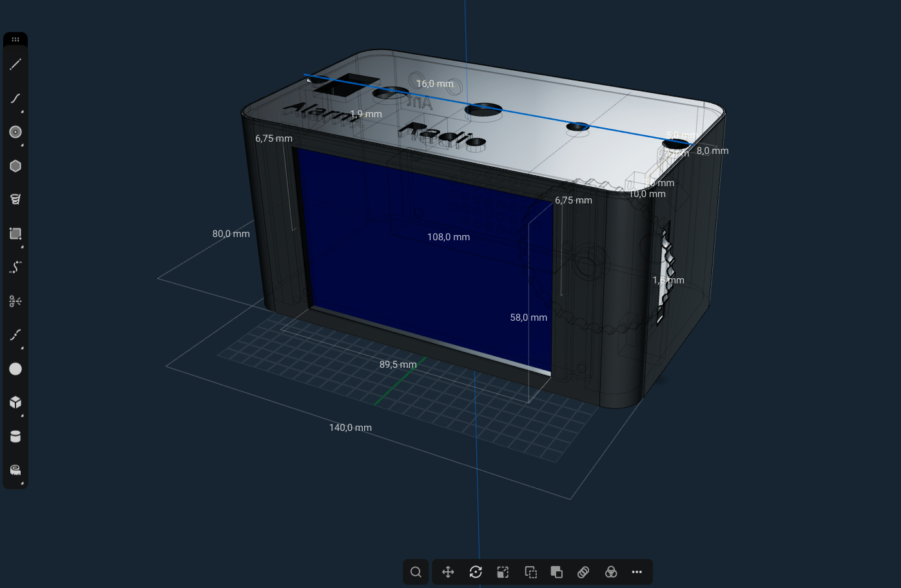The image size is (901, 588).
Task: Choose the Box cube tool
Action: click(15, 403)
